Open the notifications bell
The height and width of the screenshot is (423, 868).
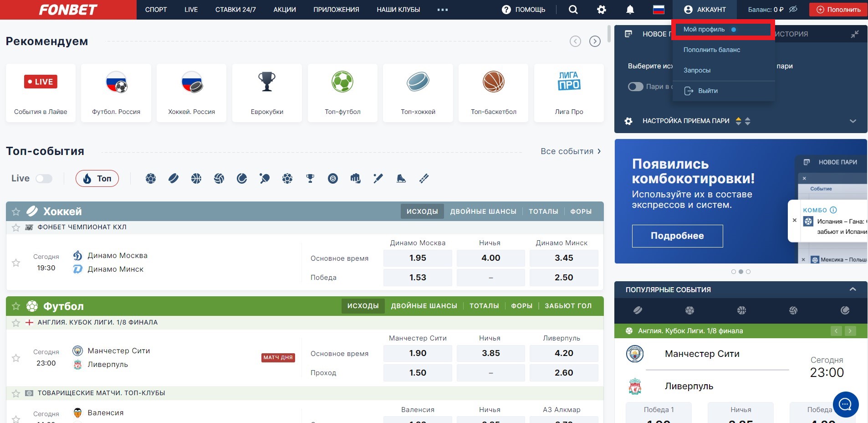click(630, 10)
